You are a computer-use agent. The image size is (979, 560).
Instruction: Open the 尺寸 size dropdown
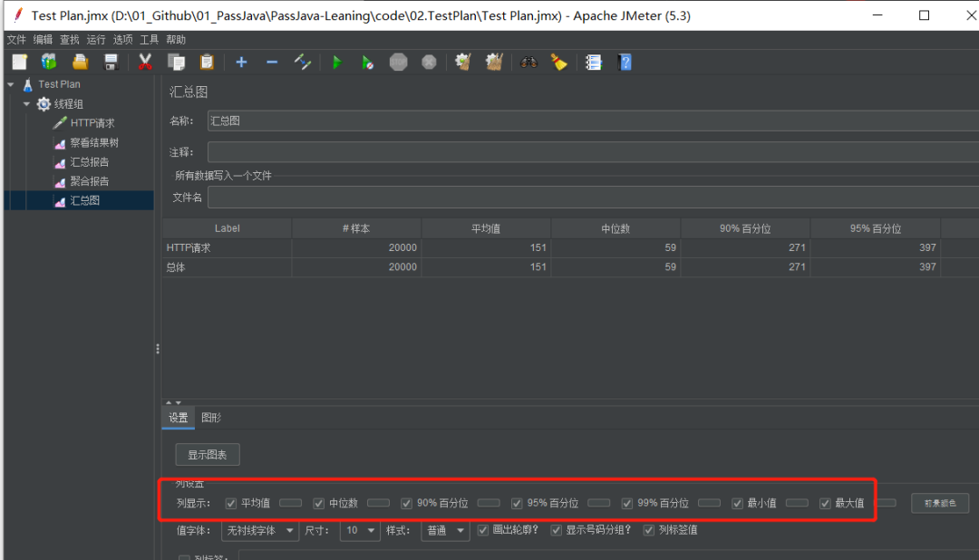pos(360,531)
